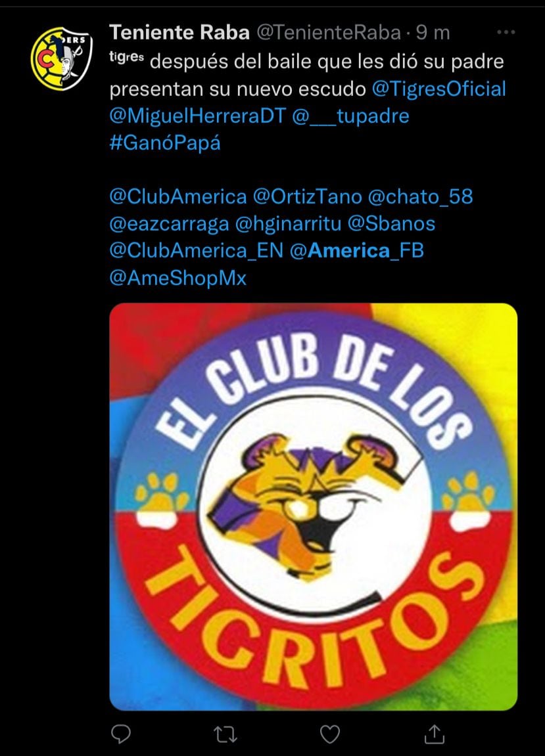Open the @ClubAmerica_EN mention
This screenshot has width=545, height=756.
[x=197, y=251]
